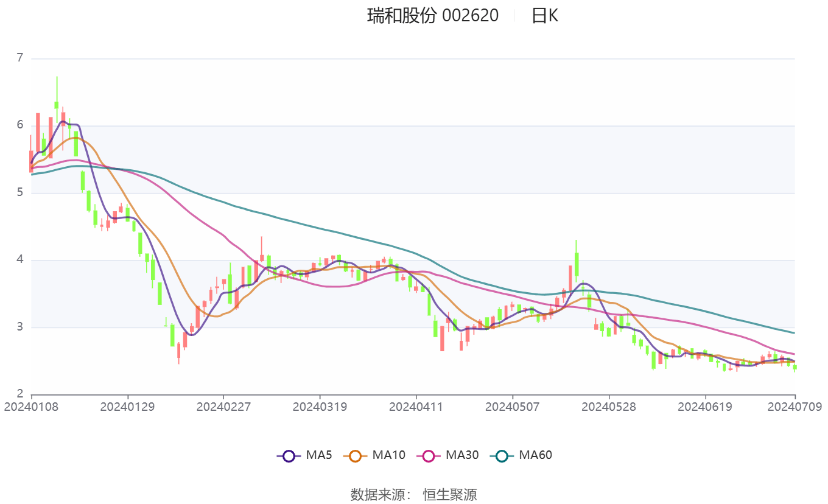Click the purple MA5 circle marker
The width and height of the screenshot is (828, 504).
(x=289, y=455)
